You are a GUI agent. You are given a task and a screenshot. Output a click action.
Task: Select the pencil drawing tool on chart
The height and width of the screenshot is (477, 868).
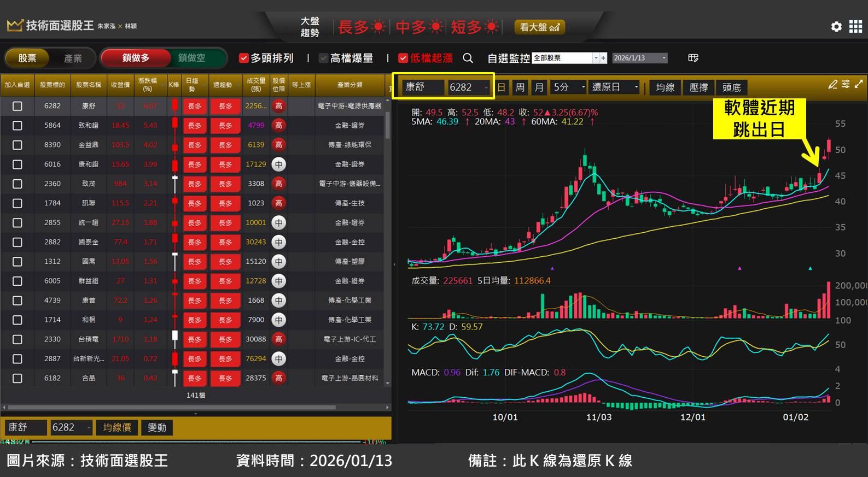(x=832, y=84)
